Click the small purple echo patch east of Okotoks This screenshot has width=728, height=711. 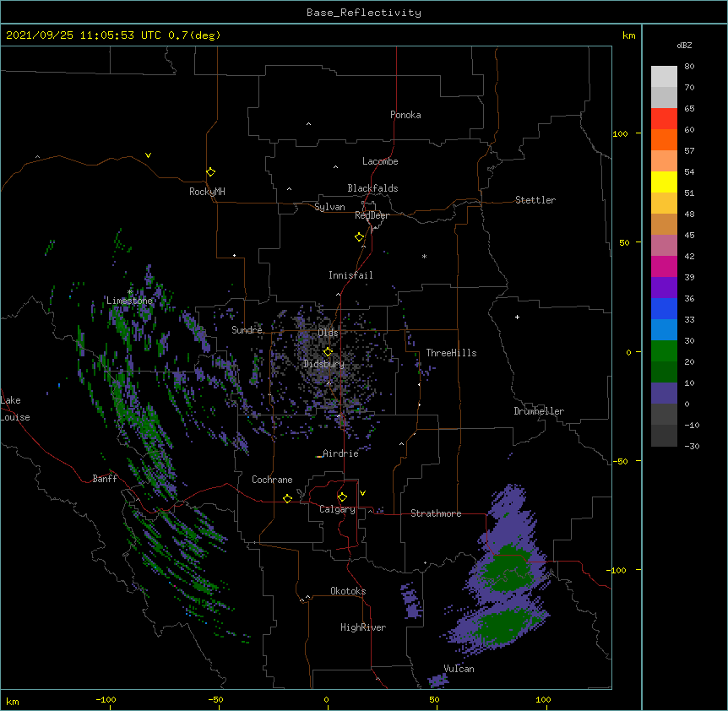[411, 601]
